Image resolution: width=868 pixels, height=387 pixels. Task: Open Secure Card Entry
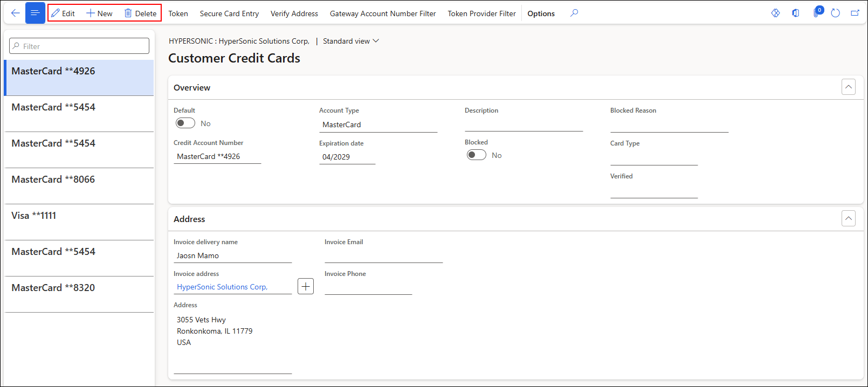click(229, 13)
